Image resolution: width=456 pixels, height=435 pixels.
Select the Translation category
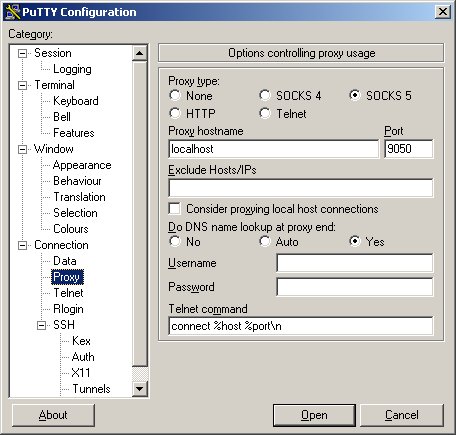pyautogui.click(x=80, y=197)
